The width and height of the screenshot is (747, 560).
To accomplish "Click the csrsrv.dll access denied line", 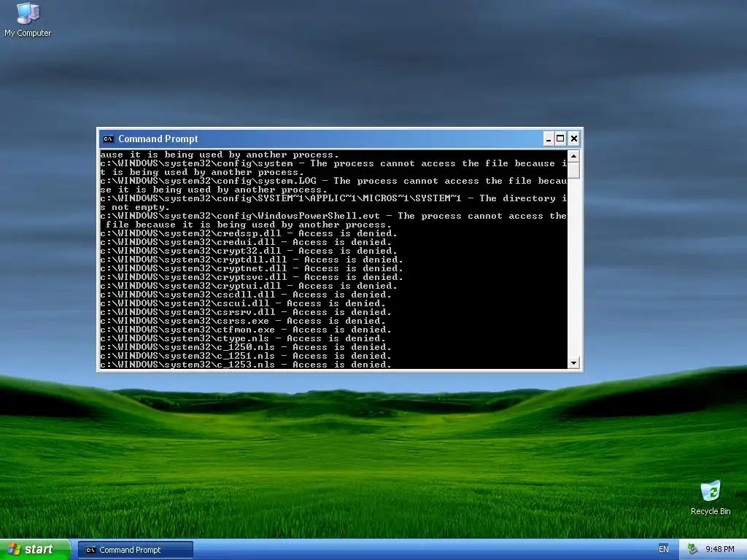I will coord(246,312).
